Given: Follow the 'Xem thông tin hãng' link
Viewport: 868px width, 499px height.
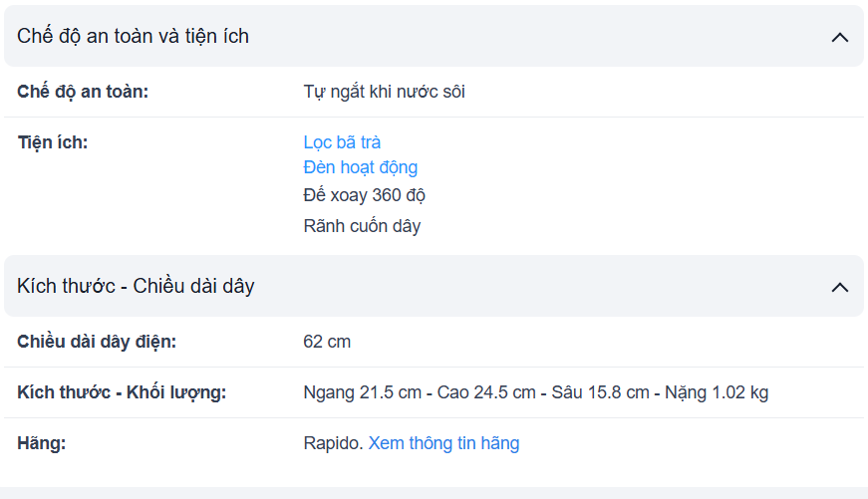Looking at the screenshot, I should click(x=443, y=443).
